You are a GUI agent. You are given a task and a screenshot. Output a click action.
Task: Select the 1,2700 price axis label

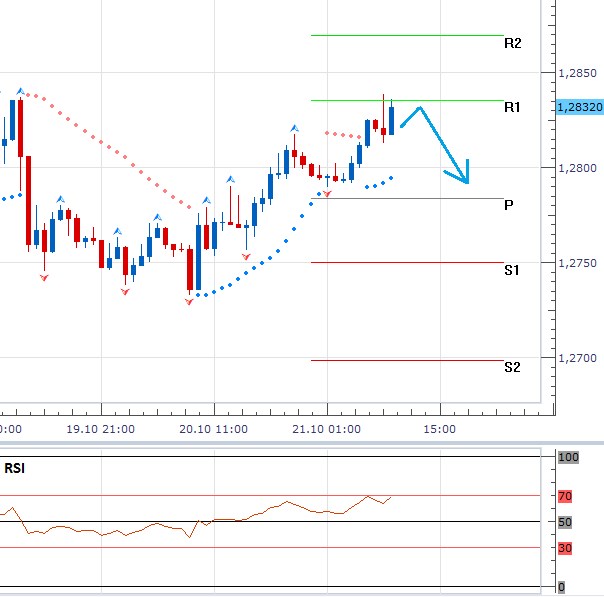pyautogui.click(x=574, y=358)
